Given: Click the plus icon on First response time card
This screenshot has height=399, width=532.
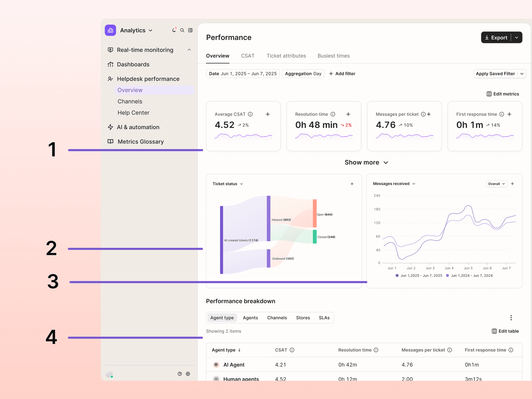Looking at the screenshot, I should pos(509,114).
